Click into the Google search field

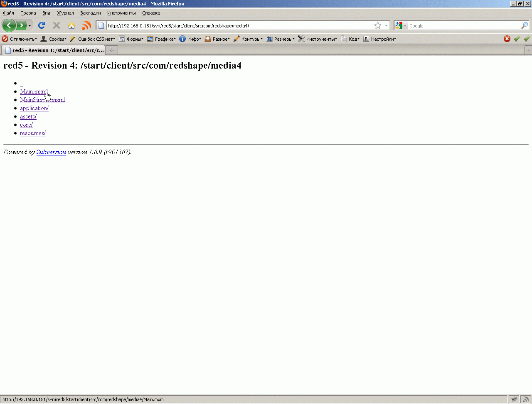pyautogui.click(x=464, y=26)
